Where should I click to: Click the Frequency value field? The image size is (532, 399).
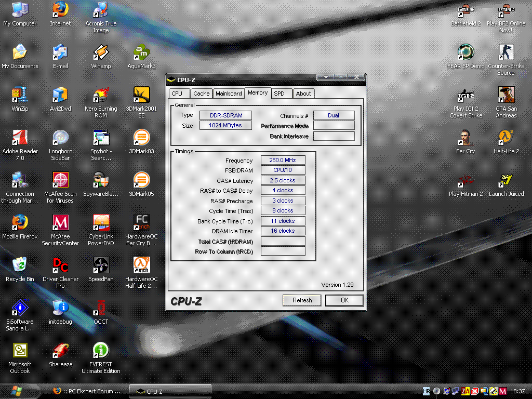point(283,161)
